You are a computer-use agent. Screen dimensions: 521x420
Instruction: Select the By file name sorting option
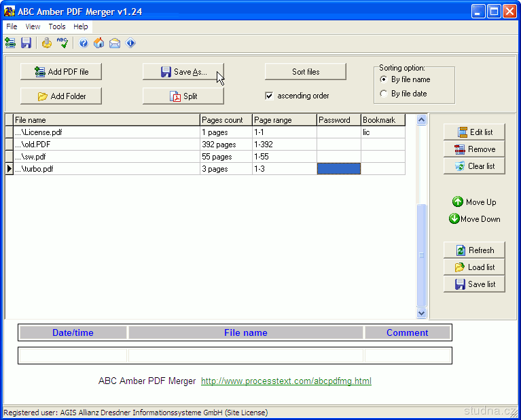[384, 79]
